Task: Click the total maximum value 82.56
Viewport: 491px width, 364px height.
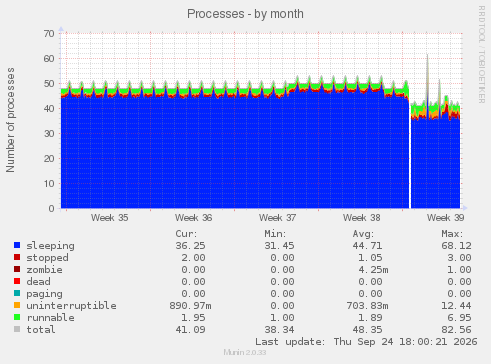Action: (456, 330)
